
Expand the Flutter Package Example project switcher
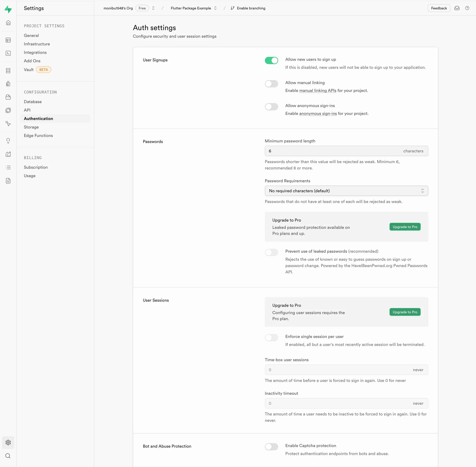[x=215, y=8]
